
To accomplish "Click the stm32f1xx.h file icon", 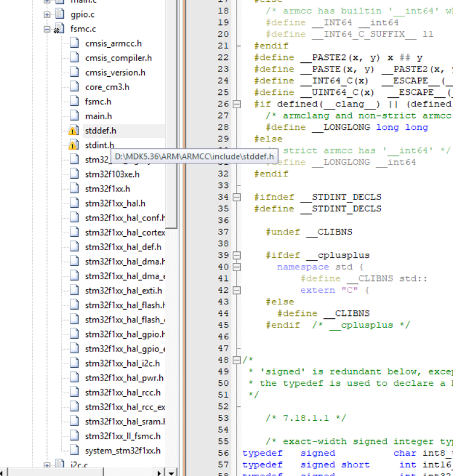I will (x=74, y=189).
